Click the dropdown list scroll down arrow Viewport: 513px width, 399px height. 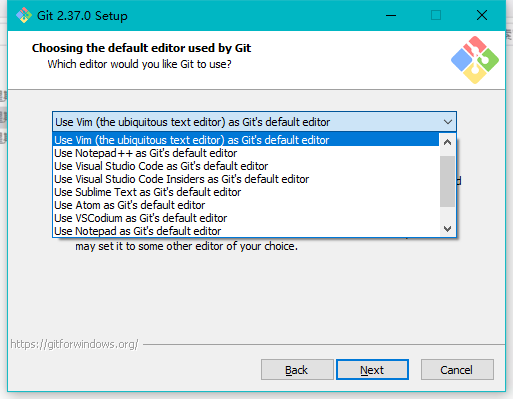tap(447, 229)
